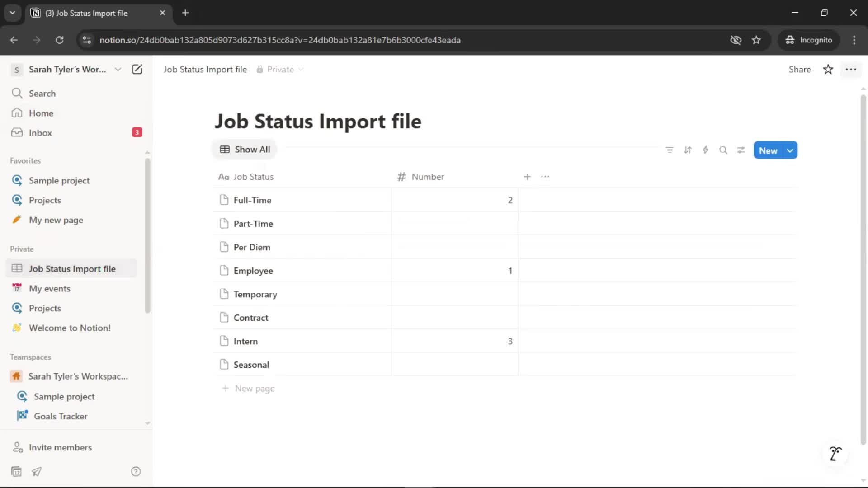Open the Private sharing dropdown
This screenshot has width=868, height=488.
(279, 69)
